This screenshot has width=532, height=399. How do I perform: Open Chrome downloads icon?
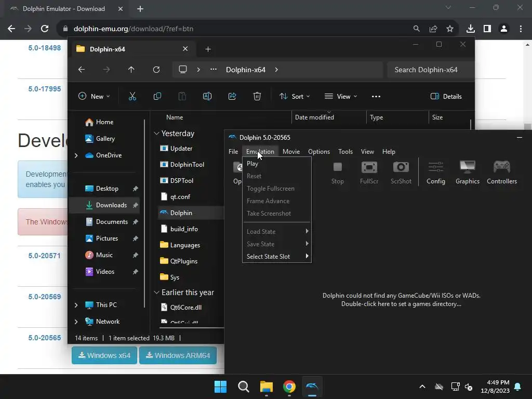point(471,29)
